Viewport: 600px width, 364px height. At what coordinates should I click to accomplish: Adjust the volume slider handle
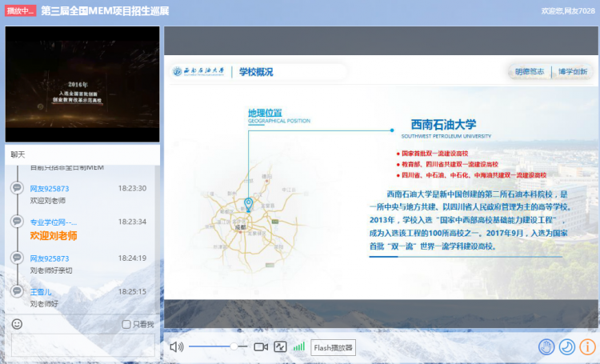coord(234,346)
